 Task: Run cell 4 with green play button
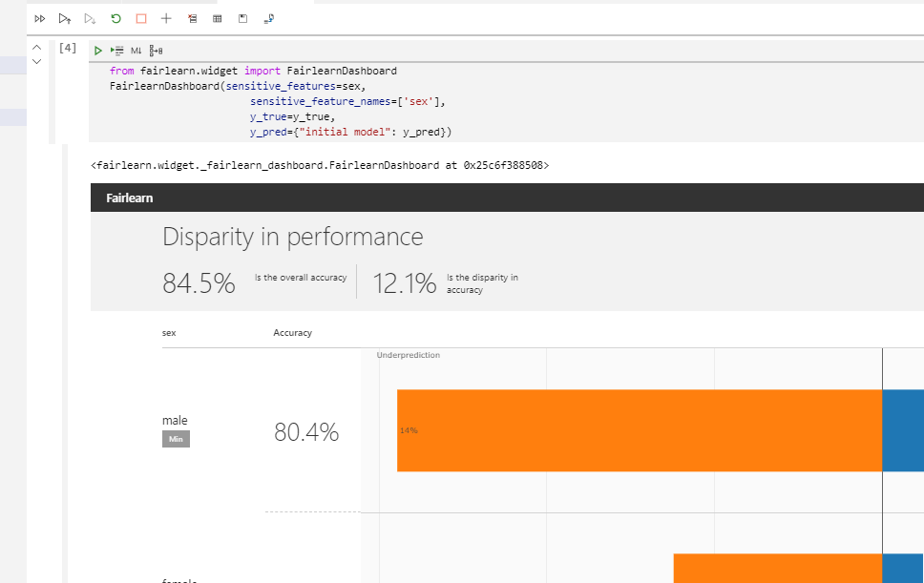[x=97, y=51]
